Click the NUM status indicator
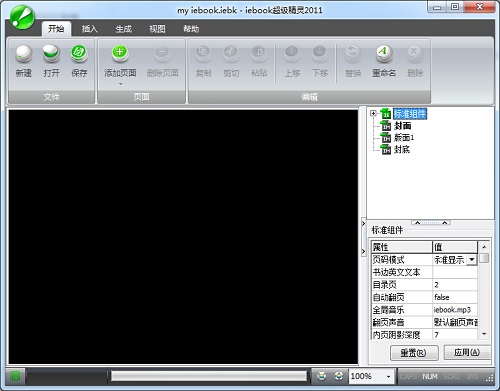The image size is (500, 391). 430,376
